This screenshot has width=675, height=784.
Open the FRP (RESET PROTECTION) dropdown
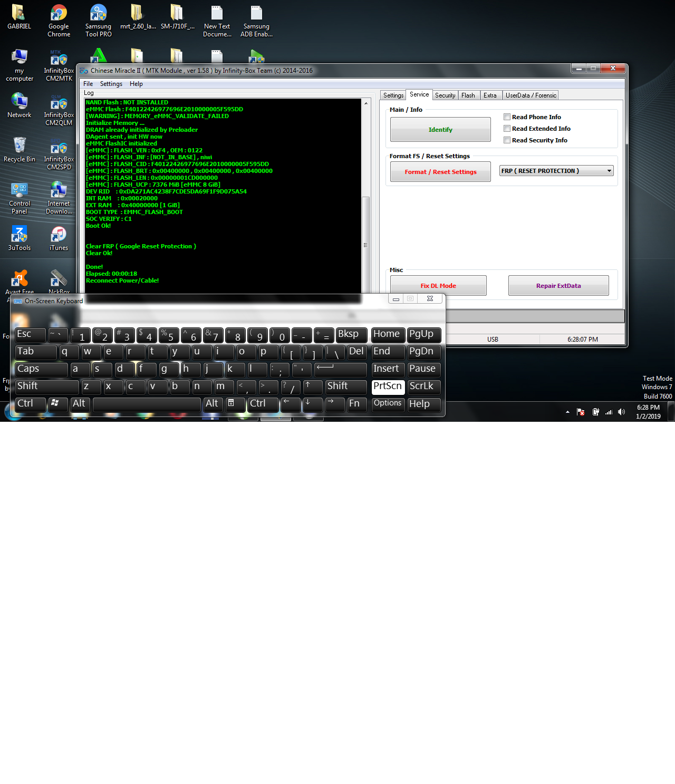click(x=556, y=171)
